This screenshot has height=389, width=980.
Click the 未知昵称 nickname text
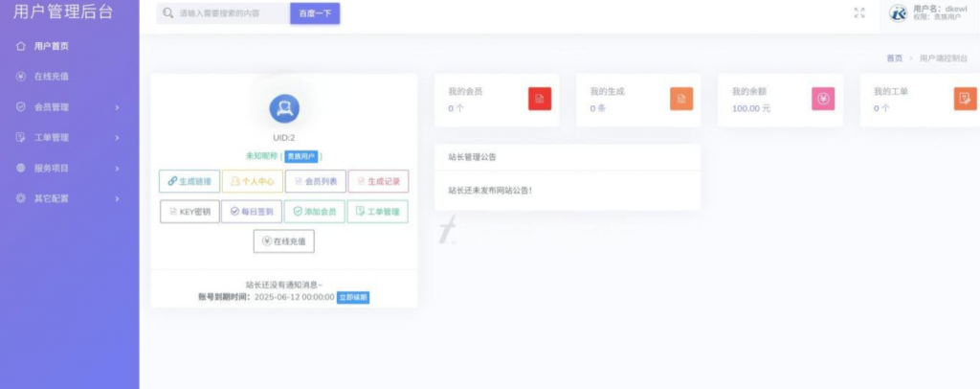point(262,156)
